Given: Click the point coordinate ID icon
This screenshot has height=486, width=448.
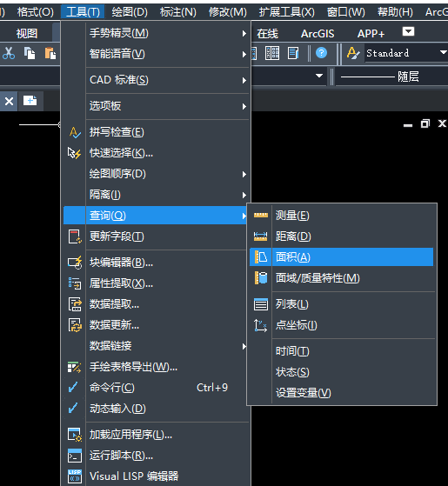Looking at the screenshot, I should pyautogui.click(x=260, y=325).
